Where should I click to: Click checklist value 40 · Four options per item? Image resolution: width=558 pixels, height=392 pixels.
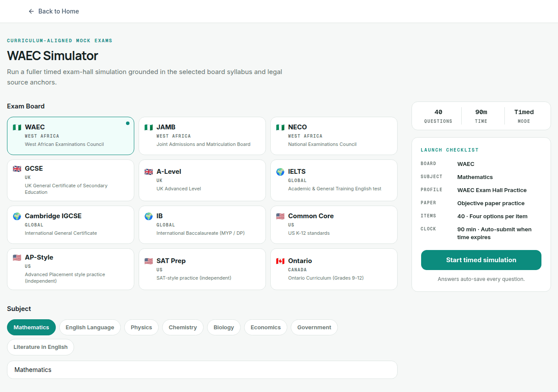point(492,216)
